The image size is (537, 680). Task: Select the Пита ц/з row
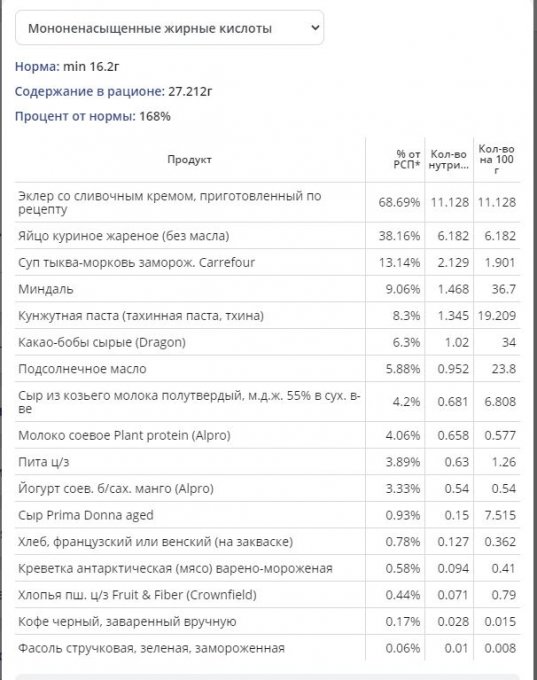tap(267, 461)
